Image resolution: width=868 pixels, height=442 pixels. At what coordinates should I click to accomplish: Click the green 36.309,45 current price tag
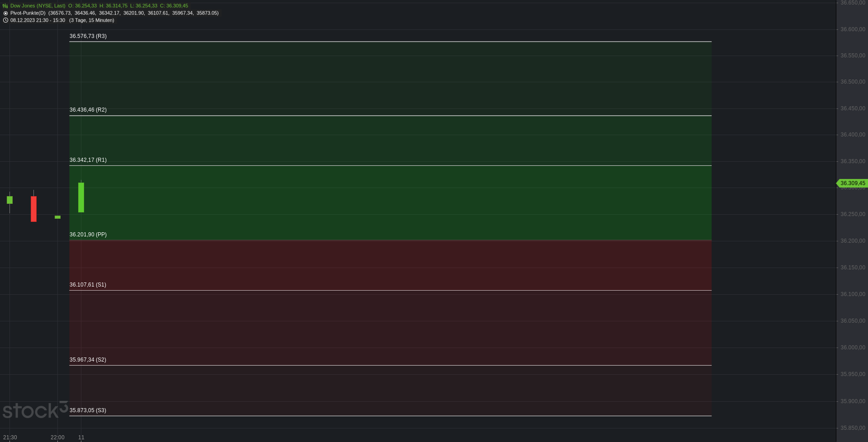pos(852,183)
